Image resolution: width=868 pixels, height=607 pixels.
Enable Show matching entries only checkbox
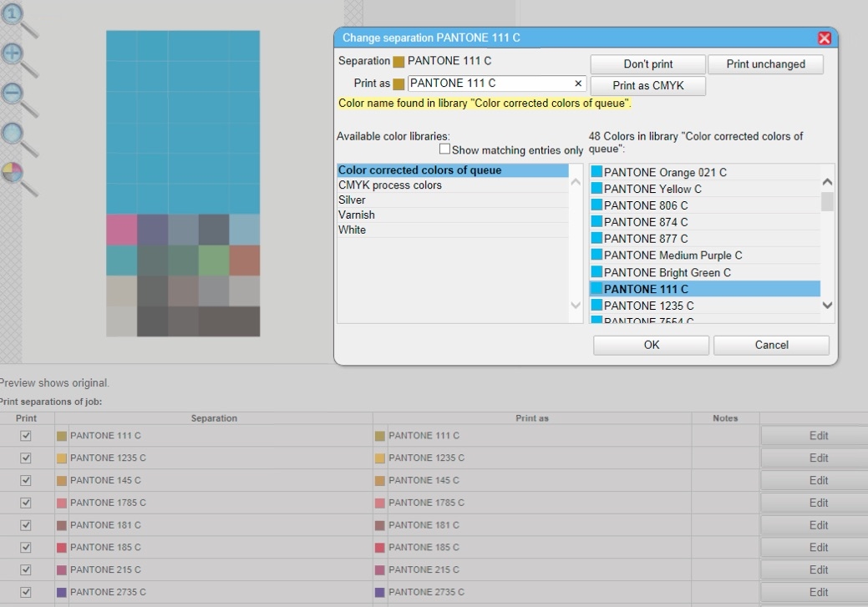[444, 149]
